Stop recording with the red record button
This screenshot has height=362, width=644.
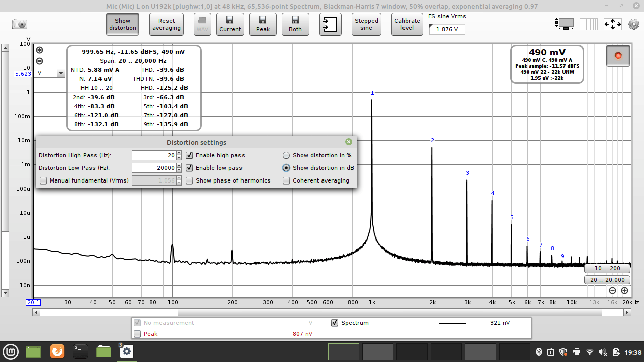[618, 56]
